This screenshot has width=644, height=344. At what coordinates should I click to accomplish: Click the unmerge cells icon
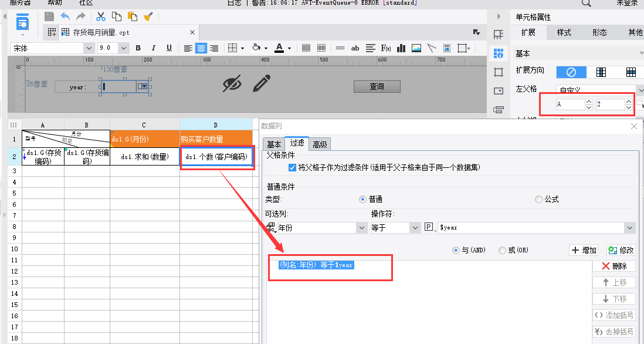[321, 48]
